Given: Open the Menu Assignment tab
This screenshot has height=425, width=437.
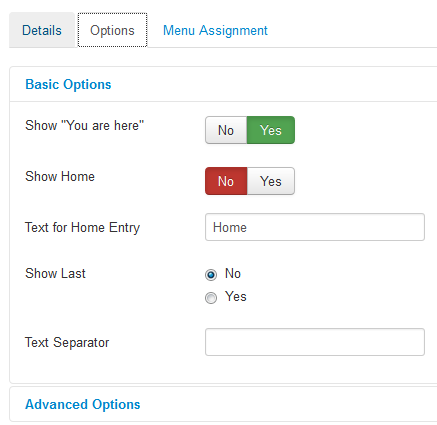Looking at the screenshot, I should click(x=215, y=30).
